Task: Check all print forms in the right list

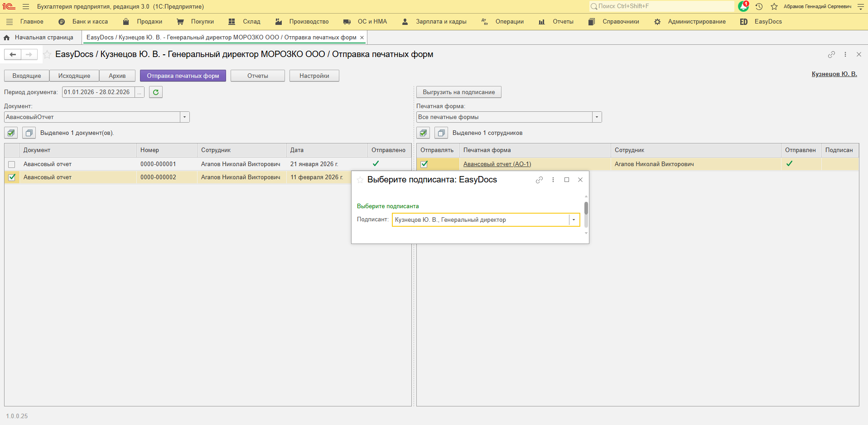Action: [423, 133]
